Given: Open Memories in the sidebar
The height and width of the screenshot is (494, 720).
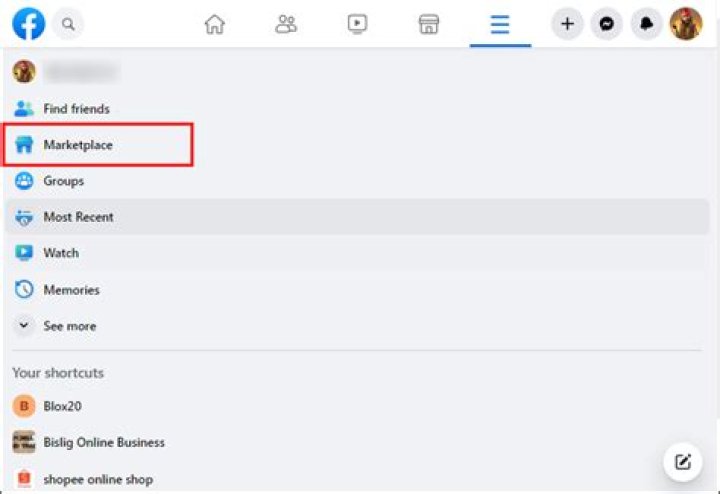Looking at the screenshot, I should click(71, 290).
